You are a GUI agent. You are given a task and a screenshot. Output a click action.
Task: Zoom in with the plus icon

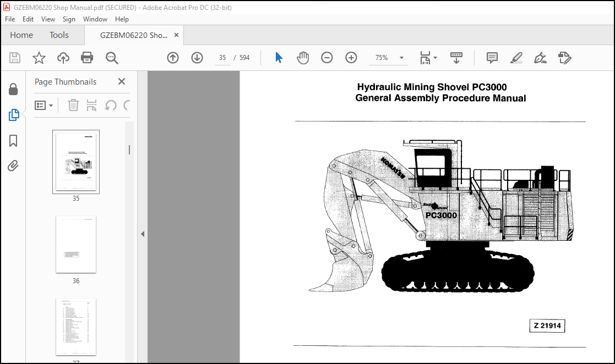coord(351,58)
